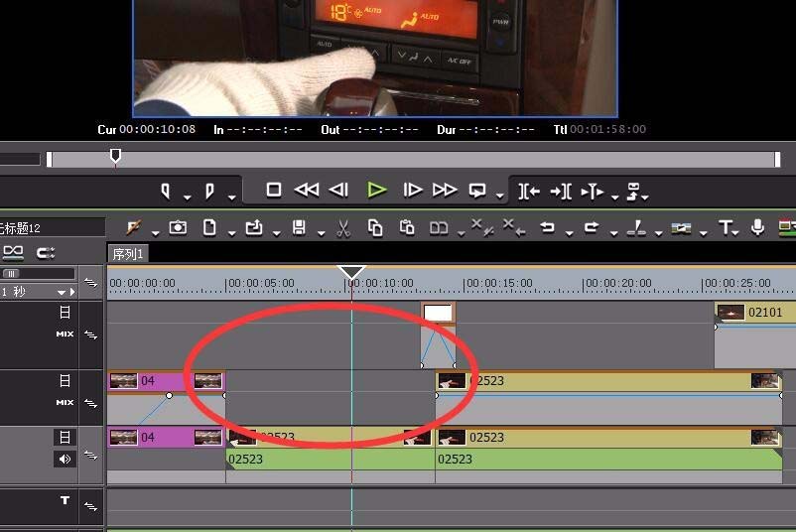Open the loop playback dropdown arrow
Screen dimensions: 796x532
click(500, 197)
